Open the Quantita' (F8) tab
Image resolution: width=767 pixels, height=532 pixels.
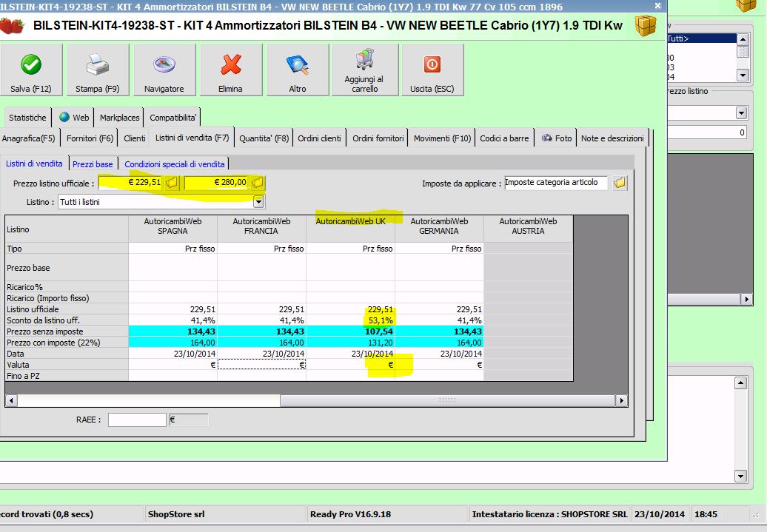pyautogui.click(x=264, y=138)
